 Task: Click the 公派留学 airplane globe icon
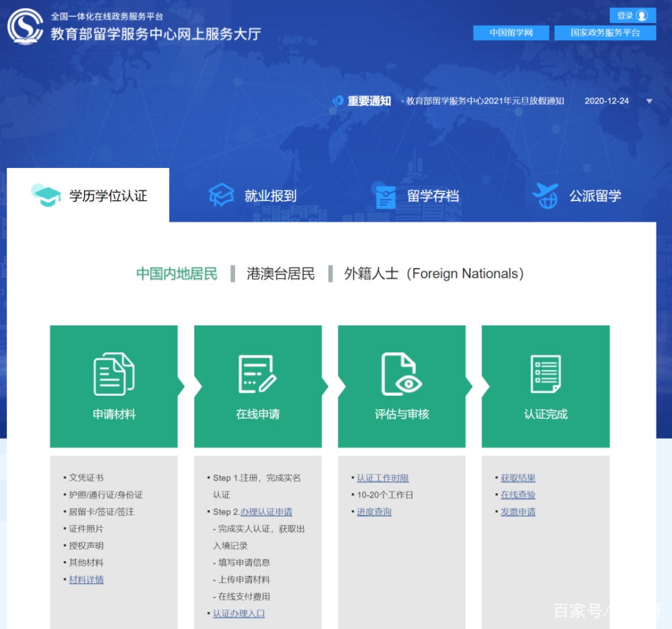[546, 196]
